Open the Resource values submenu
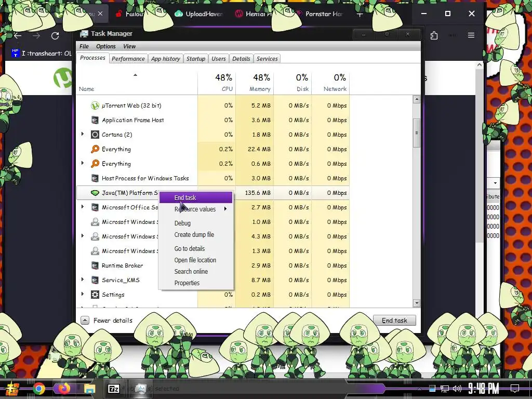This screenshot has height=399, width=532. click(196, 209)
